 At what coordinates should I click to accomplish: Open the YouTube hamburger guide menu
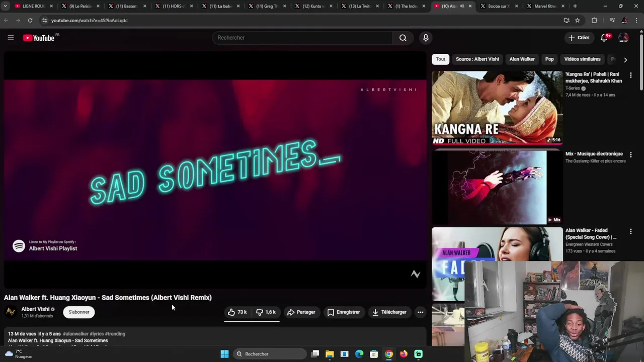point(11,38)
